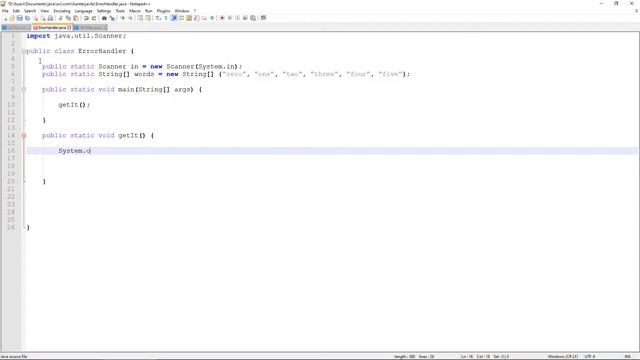The height and width of the screenshot is (360, 640).
Task: Open the line-ending menu Windows (CR LF)
Action: (562, 357)
